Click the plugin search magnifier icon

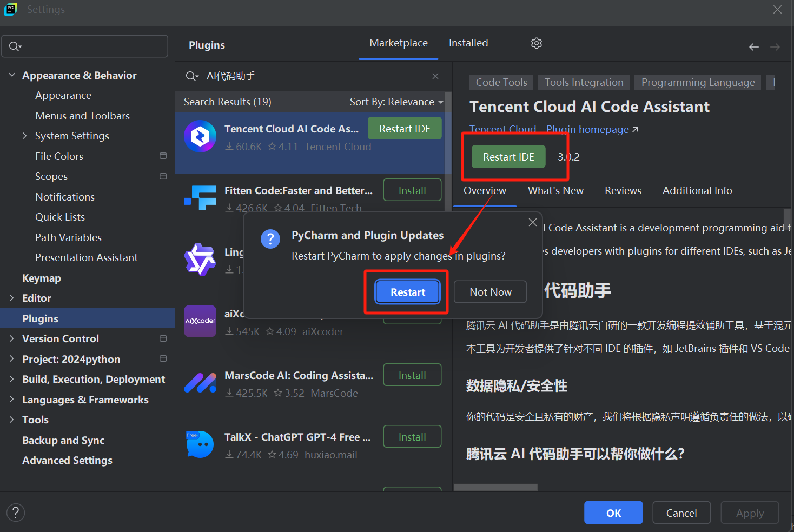(x=192, y=76)
